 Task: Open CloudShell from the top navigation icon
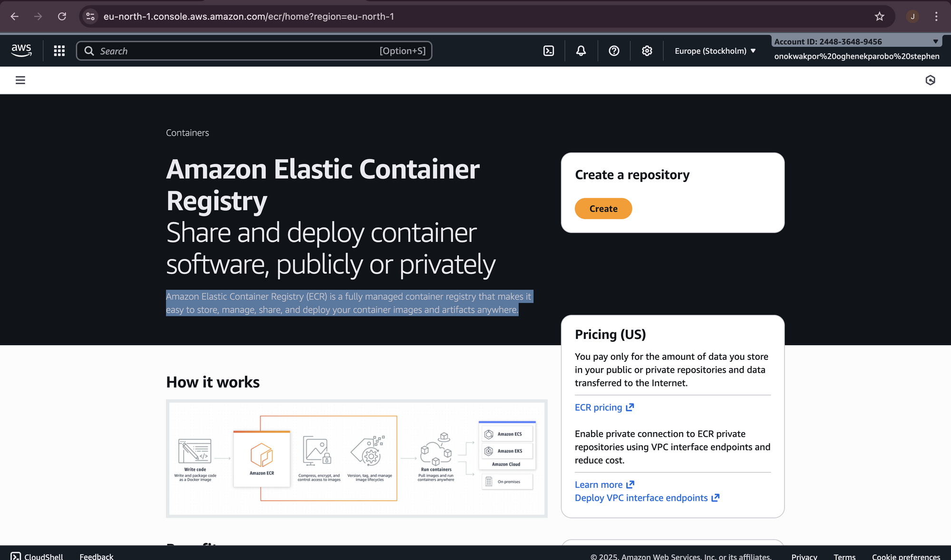pyautogui.click(x=549, y=51)
